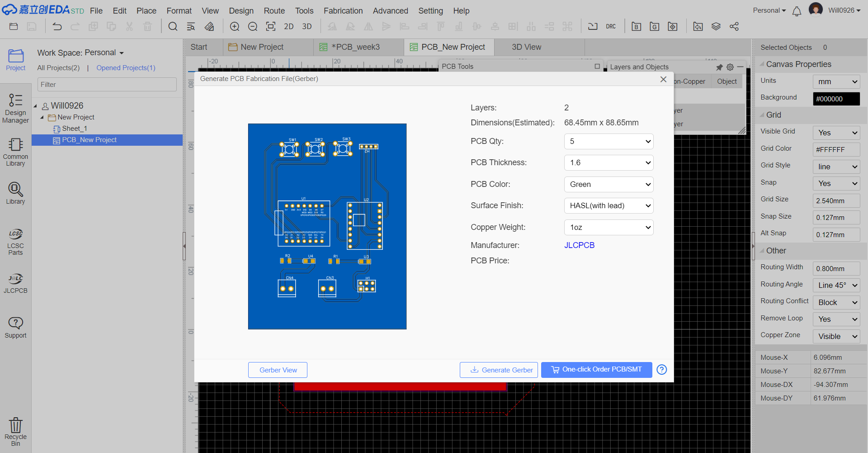Click the Share icon in toolbar
The image size is (868, 453).
pyautogui.click(x=734, y=27)
